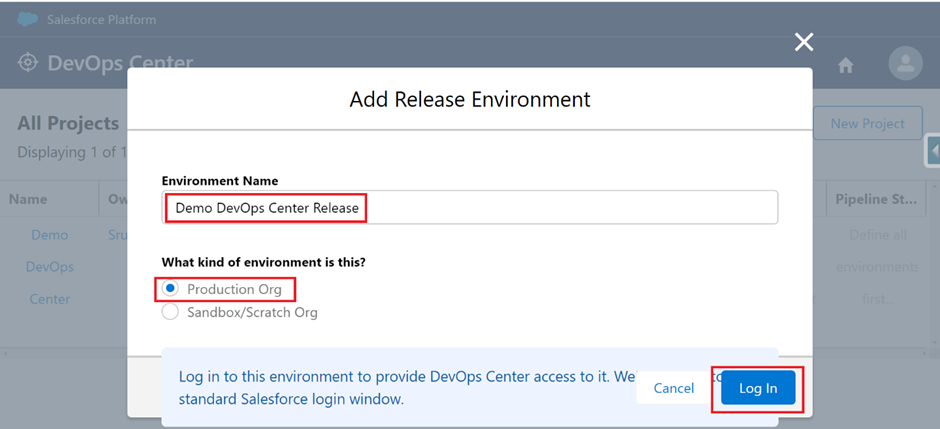This screenshot has height=429, width=940.
Task: Select the Production Org radio button
Action: tap(171, 289)
